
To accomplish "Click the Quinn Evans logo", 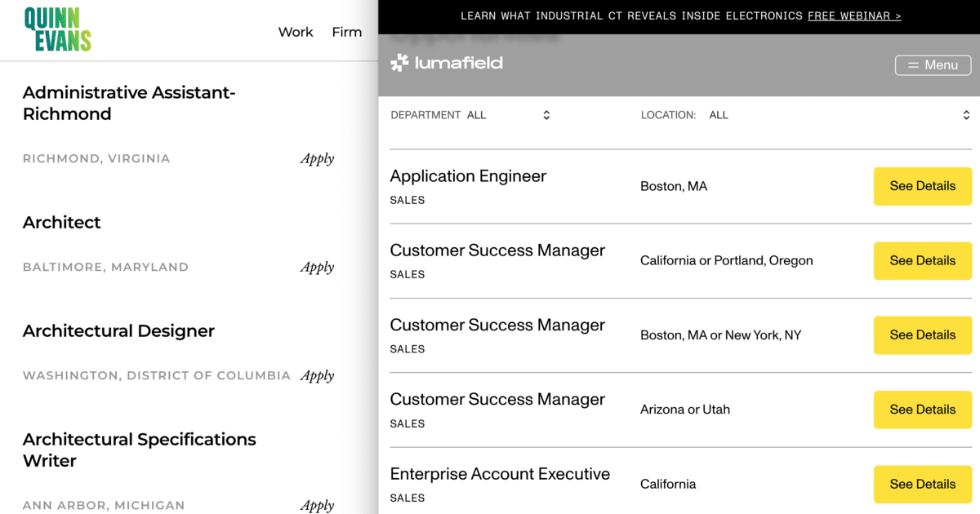I will tap(57, 29).
